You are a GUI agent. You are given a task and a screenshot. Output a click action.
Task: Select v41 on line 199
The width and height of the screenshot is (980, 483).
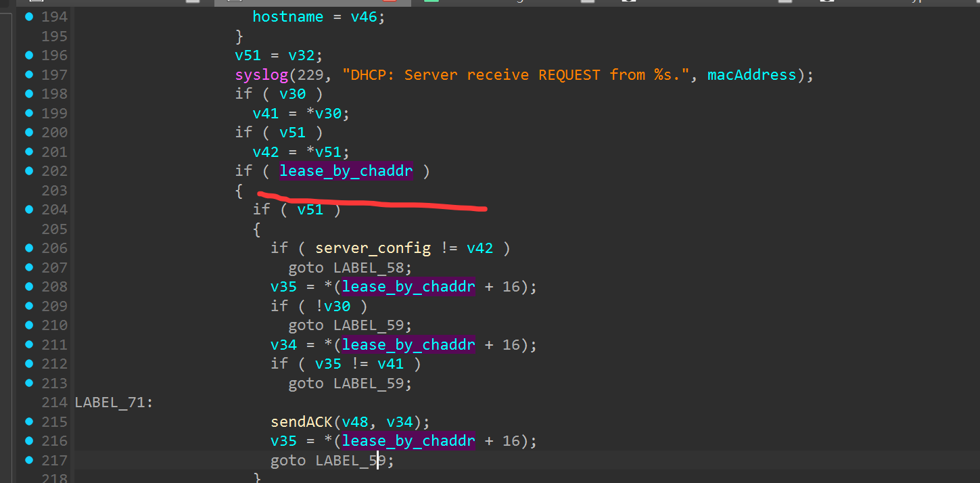tap(266, 114)
